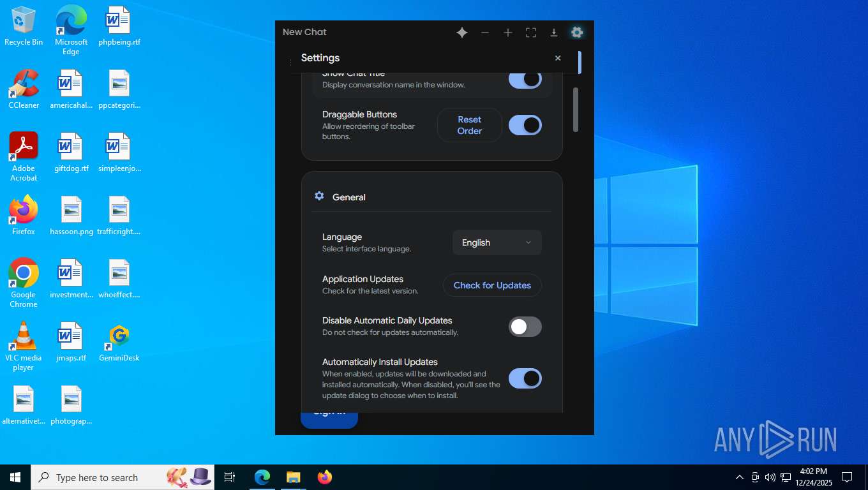This screenshot has width=868, height=490.
Task: Select Google Chrome desktop shortcut
Action: point(24,283)
